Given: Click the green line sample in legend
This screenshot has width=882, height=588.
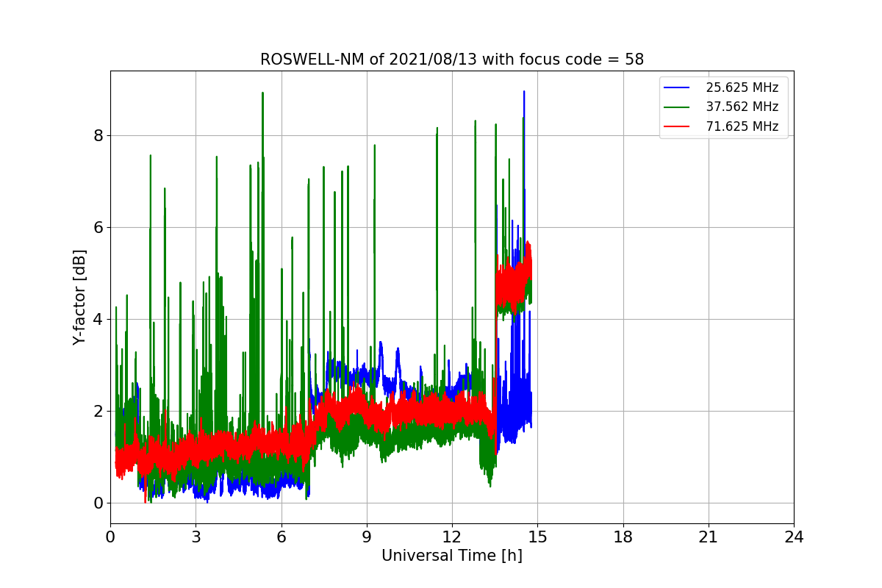Looking at the screenshot, I should tap(678, 107).
